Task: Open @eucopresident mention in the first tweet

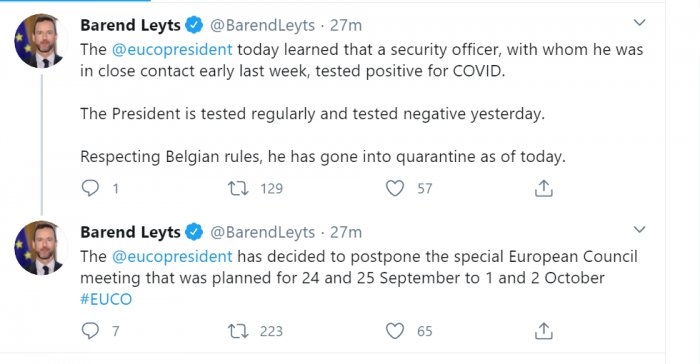Action: coord(172,49)
